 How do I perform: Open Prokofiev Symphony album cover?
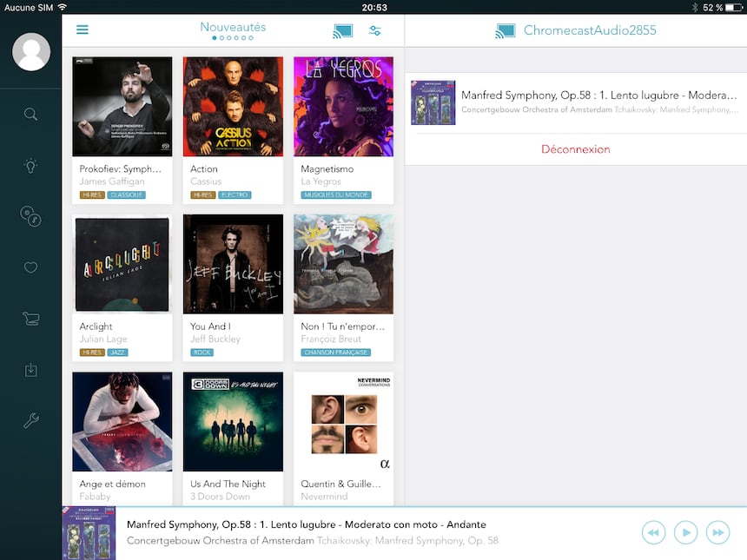click(122, 107)
